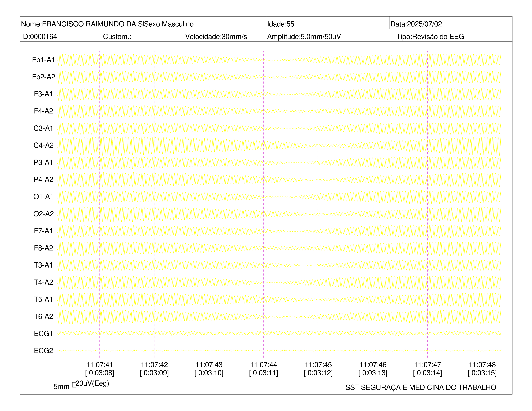Select the F8-A2 channel label

[x=44, y=248]
